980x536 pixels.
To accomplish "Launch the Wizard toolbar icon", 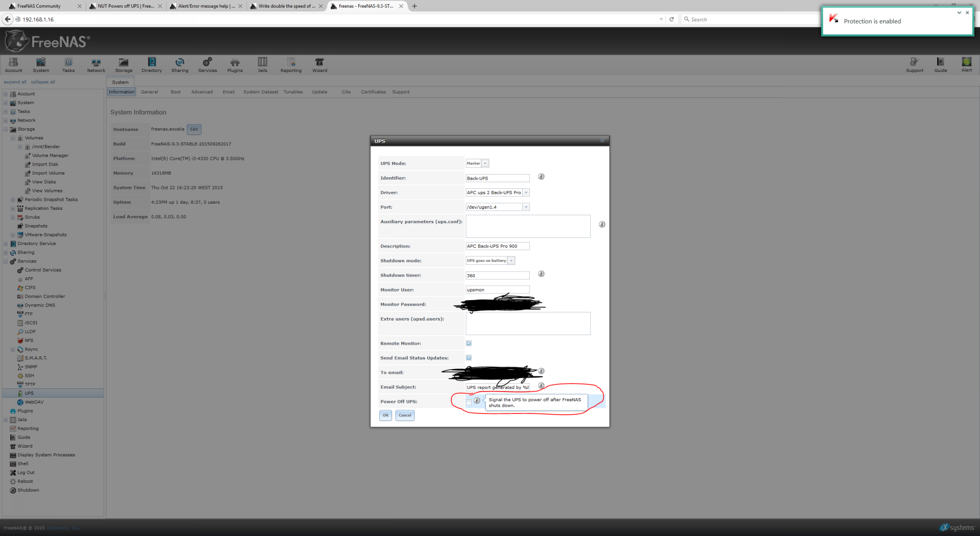I will (x=320, y=65).
